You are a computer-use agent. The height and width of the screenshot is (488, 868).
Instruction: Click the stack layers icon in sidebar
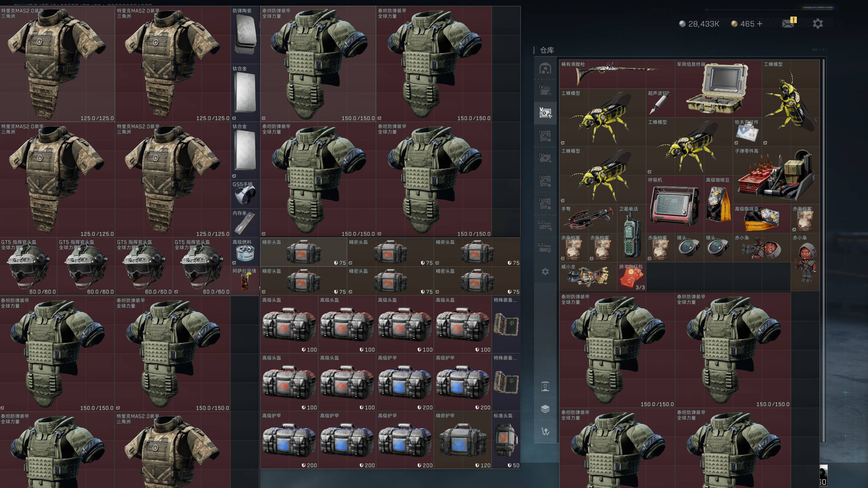545,409
